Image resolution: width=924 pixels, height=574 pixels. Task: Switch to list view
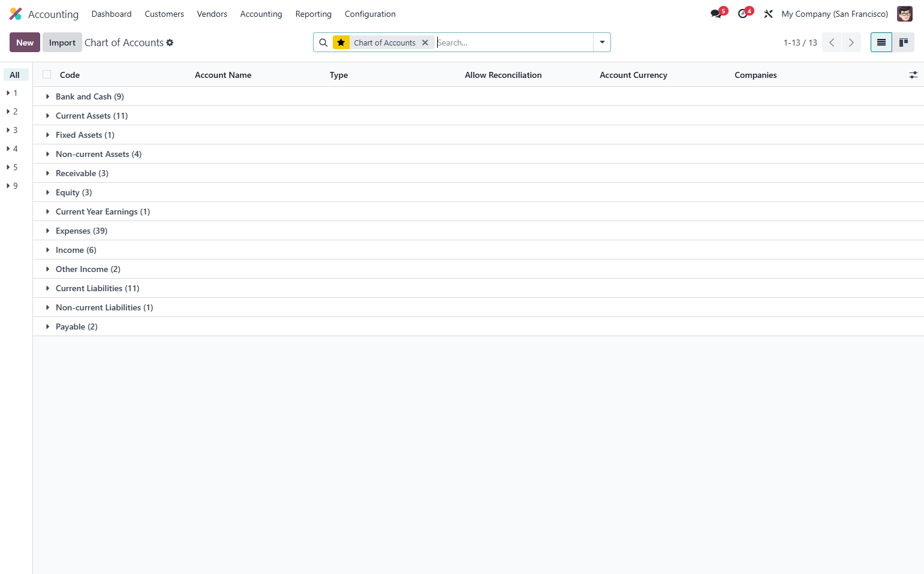tap(881, 43)
